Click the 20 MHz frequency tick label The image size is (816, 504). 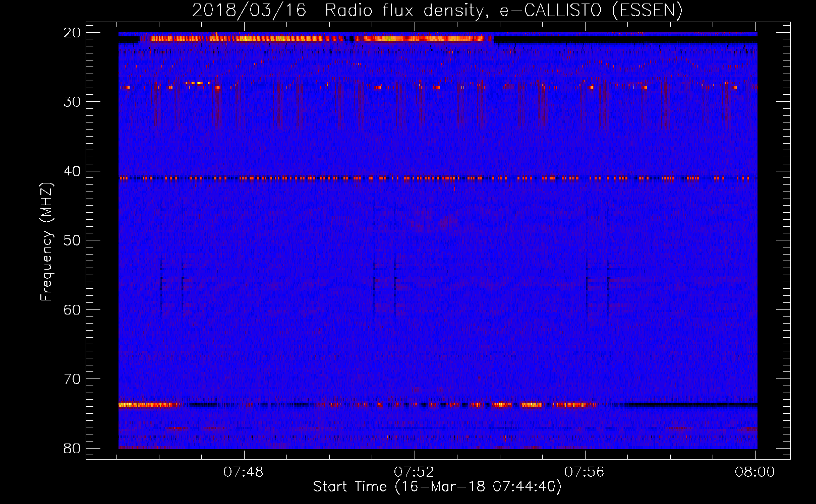click(72, 33)
